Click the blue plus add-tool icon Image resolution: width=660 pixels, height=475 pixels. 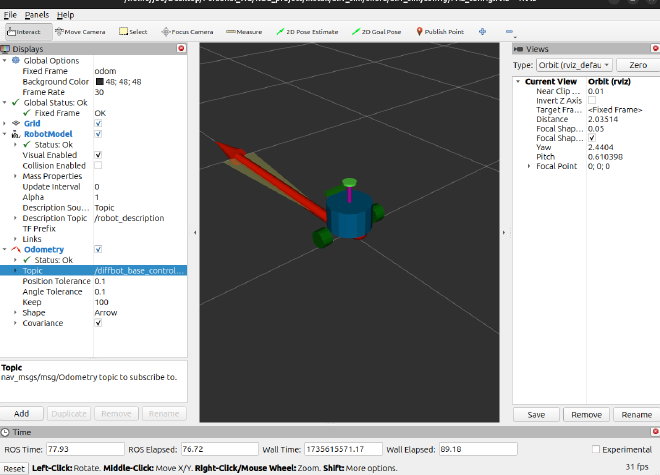coord(482,32)
